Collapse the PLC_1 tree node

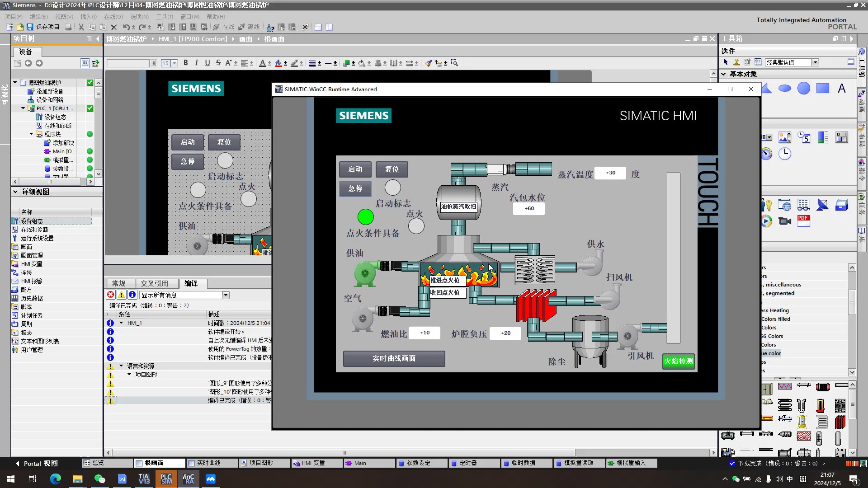tap(23, 108)
